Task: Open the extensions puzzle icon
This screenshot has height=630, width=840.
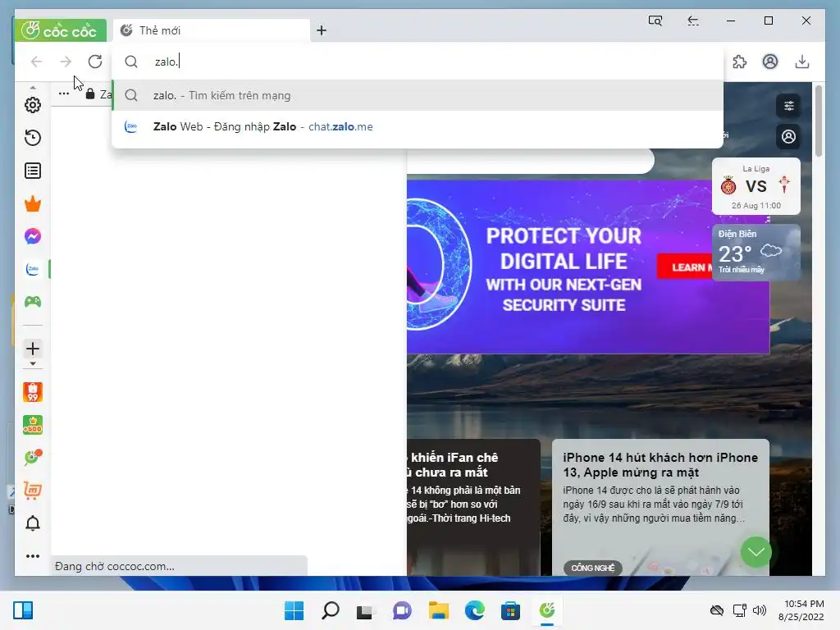Action: pyautogui.click(x=739, y=62)
